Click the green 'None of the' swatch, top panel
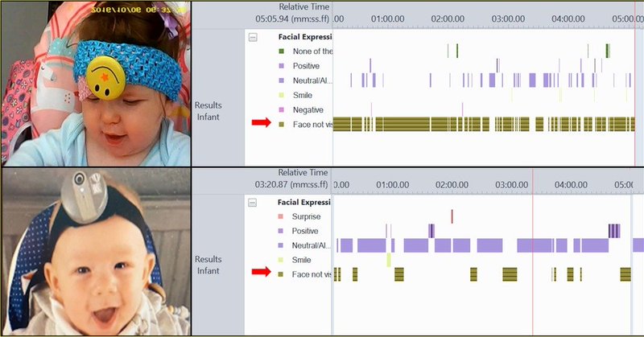Viewport: 644px width, 337px height. tap(281, 51)
